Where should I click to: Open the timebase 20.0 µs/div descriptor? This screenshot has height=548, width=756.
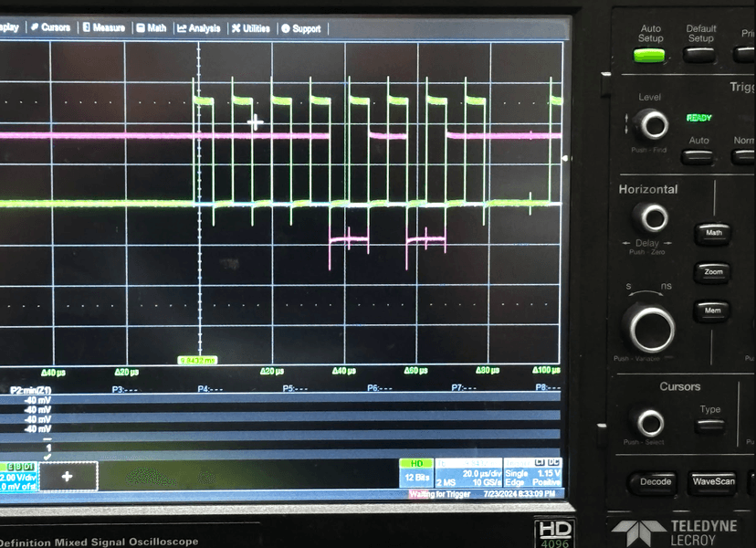point(467,471)
